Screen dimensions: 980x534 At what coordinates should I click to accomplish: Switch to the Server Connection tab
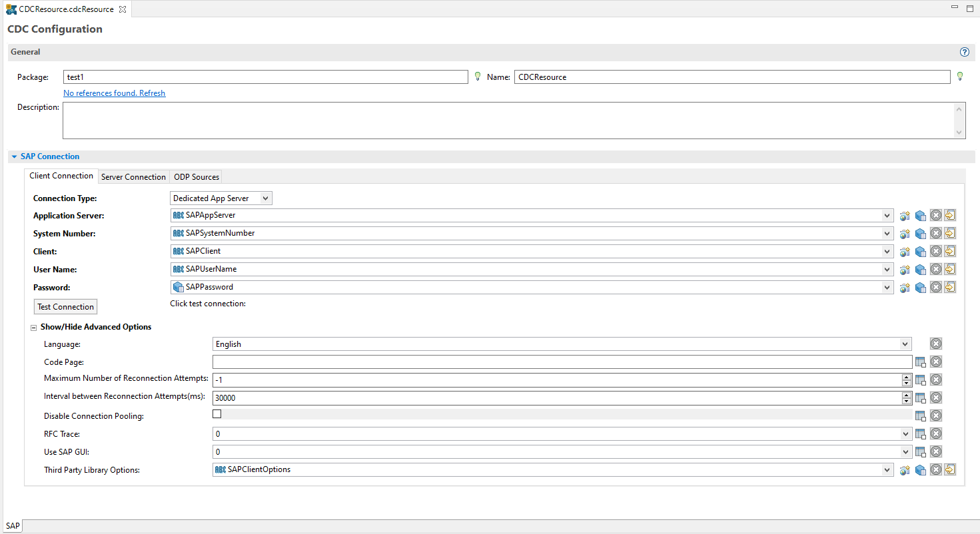pyautogui.click(x=133, y=177)
